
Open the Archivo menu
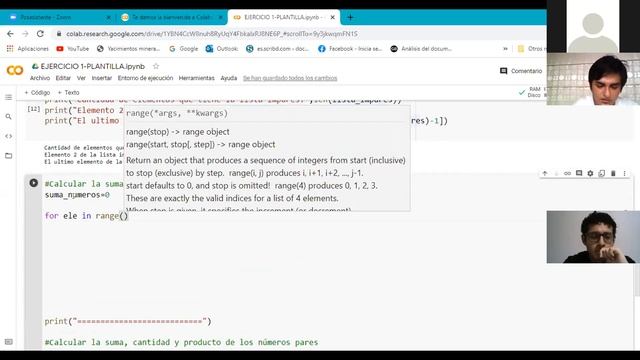click(40, 78)
